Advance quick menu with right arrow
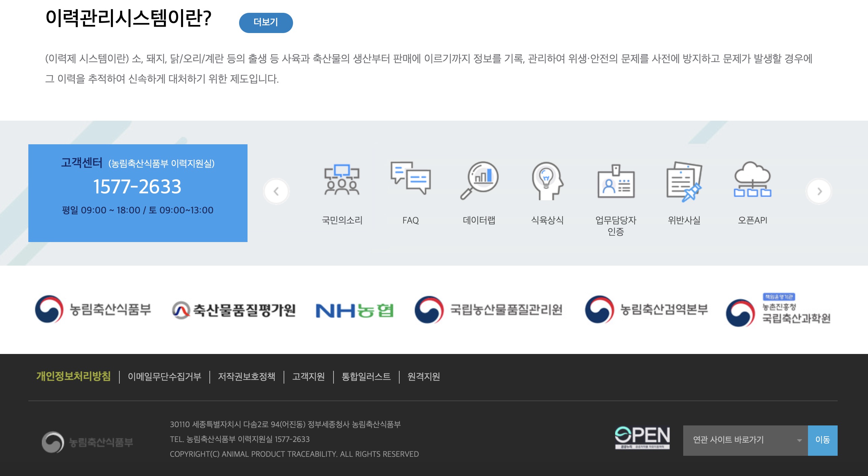 point(819,191)
